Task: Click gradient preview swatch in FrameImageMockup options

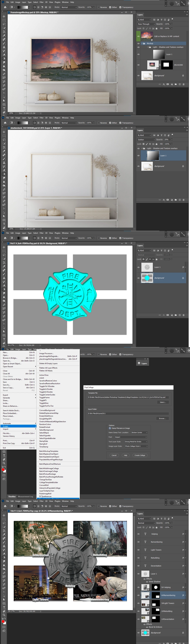Action: point(23,7)
